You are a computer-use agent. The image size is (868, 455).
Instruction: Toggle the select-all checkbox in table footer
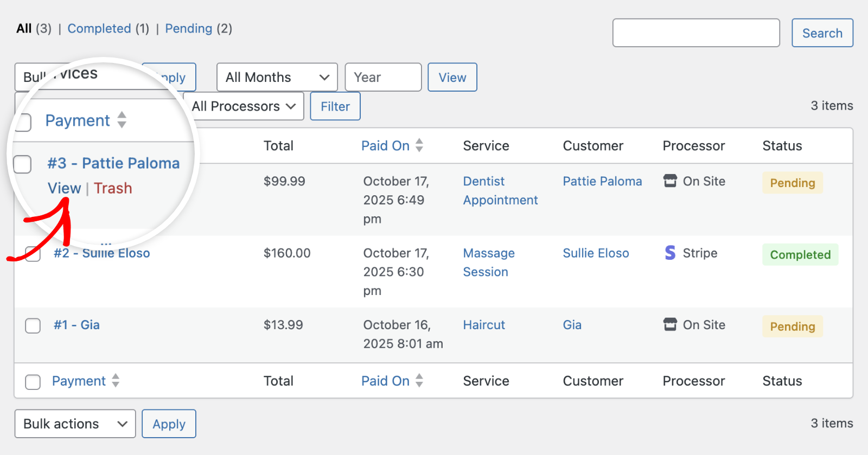(33, 382)
